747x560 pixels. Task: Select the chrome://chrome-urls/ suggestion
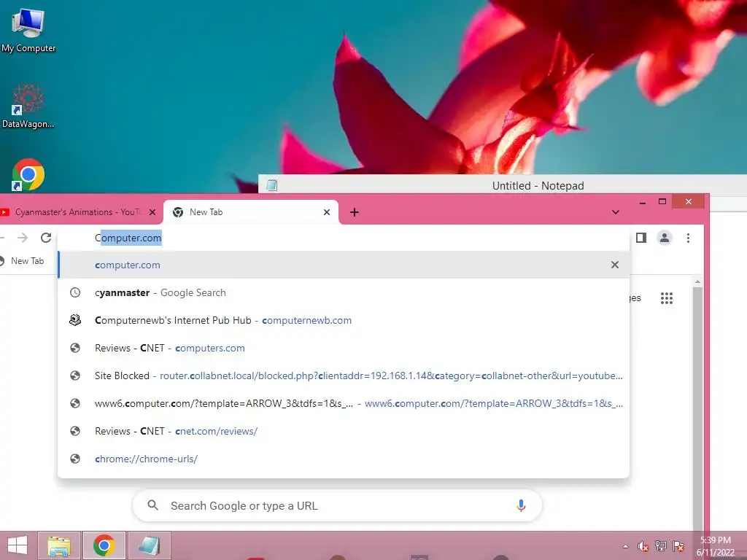(x=344, y=459)
